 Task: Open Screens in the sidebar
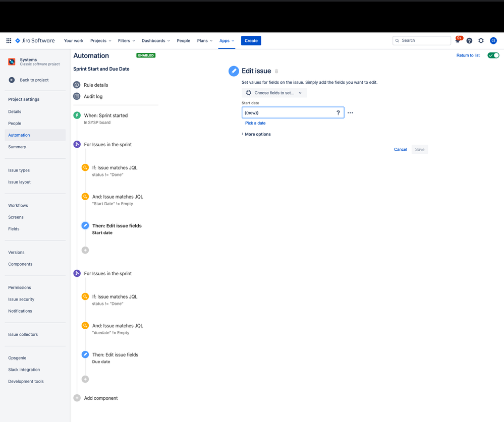click(x=16, y=217)
